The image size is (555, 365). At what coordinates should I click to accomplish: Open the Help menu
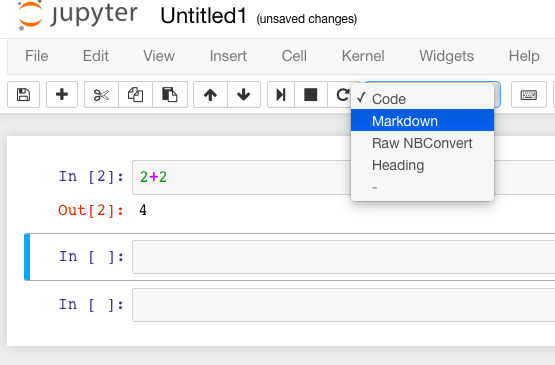524,56
